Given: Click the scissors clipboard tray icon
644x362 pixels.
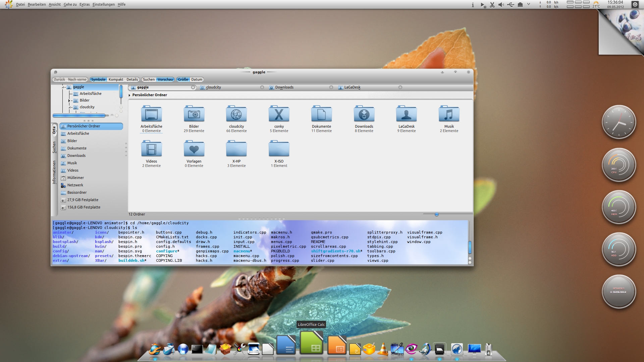Looking at the screenshot, I should point(492,5).
